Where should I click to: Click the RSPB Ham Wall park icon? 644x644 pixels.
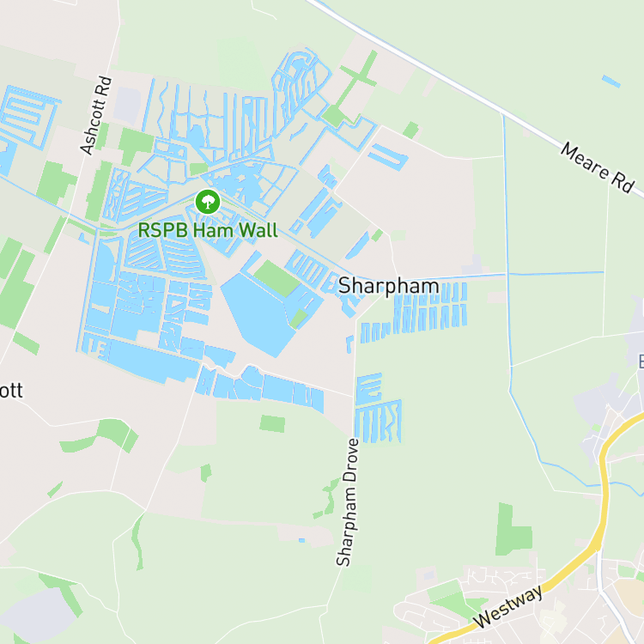click(x=208, y=202)
